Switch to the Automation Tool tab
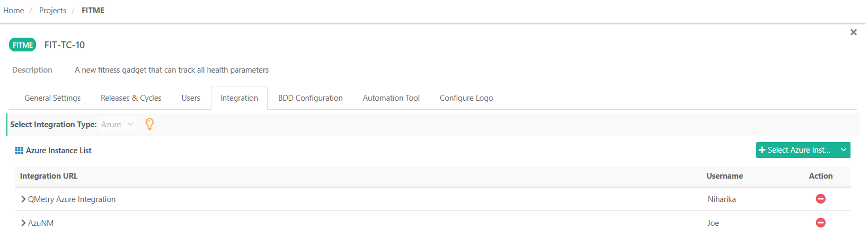Image resolution: width=868 pixels, height=246 pixels. tap(391, 98)
